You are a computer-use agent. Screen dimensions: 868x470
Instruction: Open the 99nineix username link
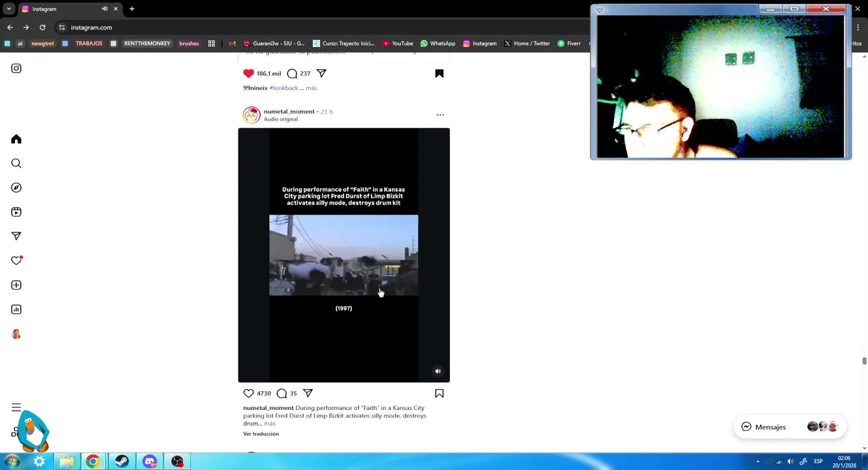coord(255,88)
